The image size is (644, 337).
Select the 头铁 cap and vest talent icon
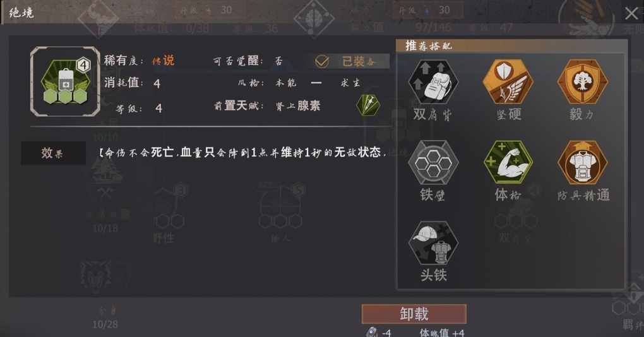pos(433,243)
